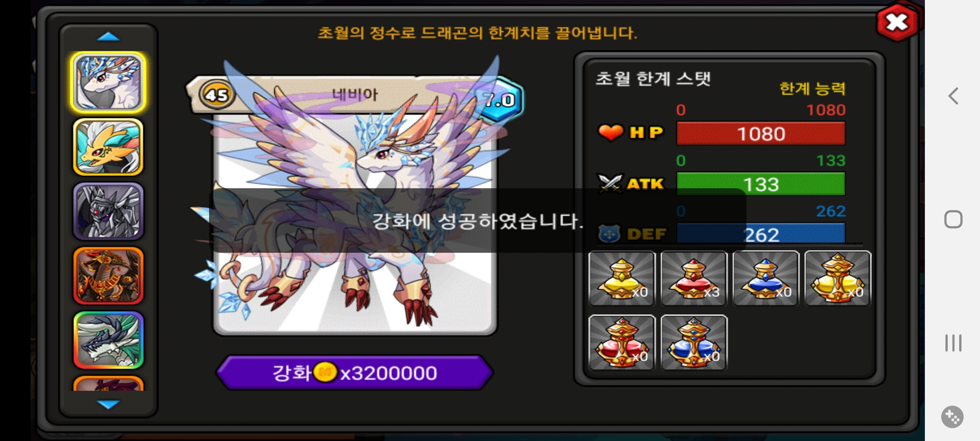Select the small yellow essence potion

coord(622,278)
